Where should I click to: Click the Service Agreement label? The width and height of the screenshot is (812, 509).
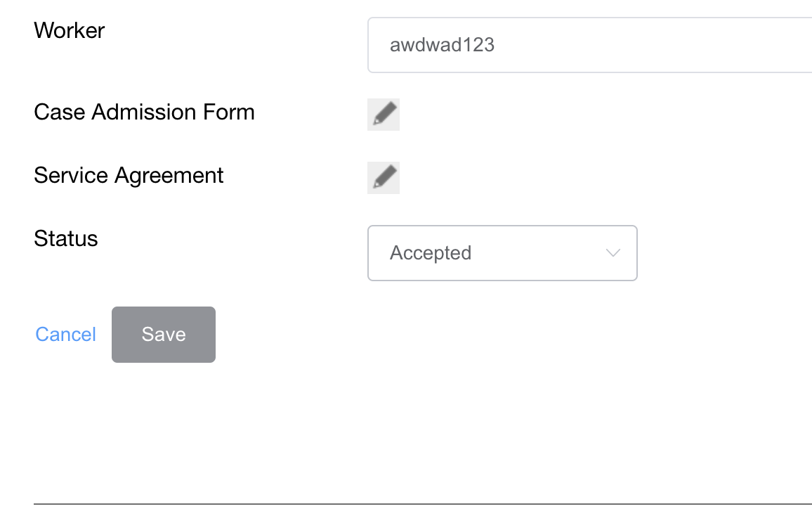click(129, 176)
